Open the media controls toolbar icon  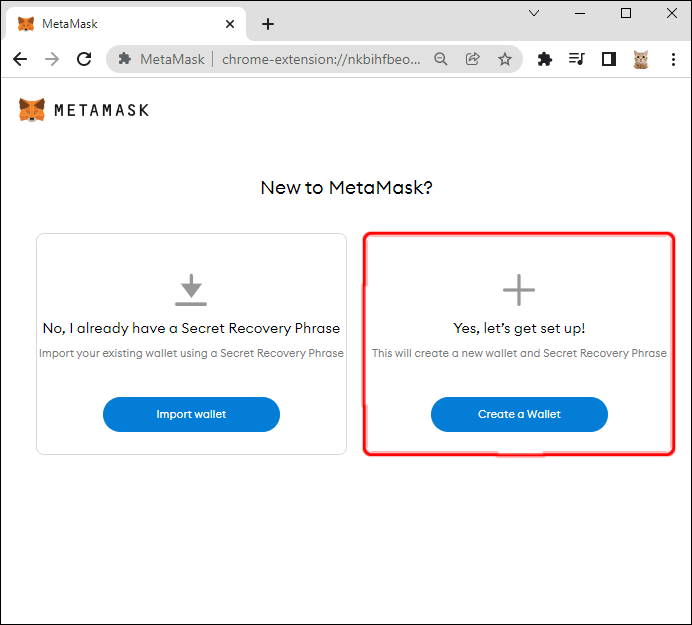(x=576, y=59)
